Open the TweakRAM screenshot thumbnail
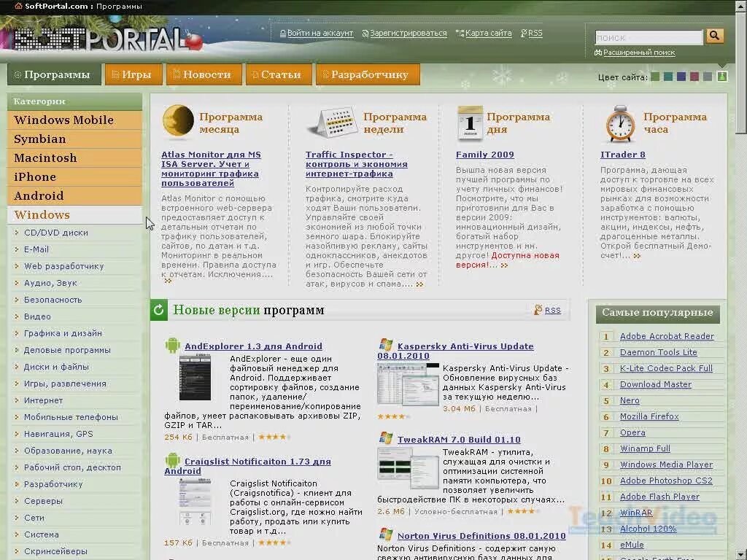 [x=408, y=468]
